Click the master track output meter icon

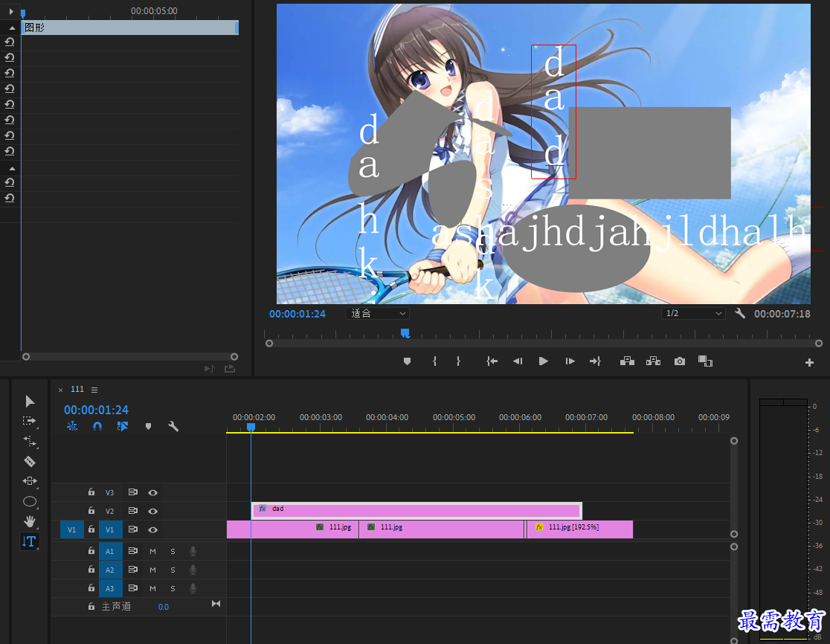point(216,604)
